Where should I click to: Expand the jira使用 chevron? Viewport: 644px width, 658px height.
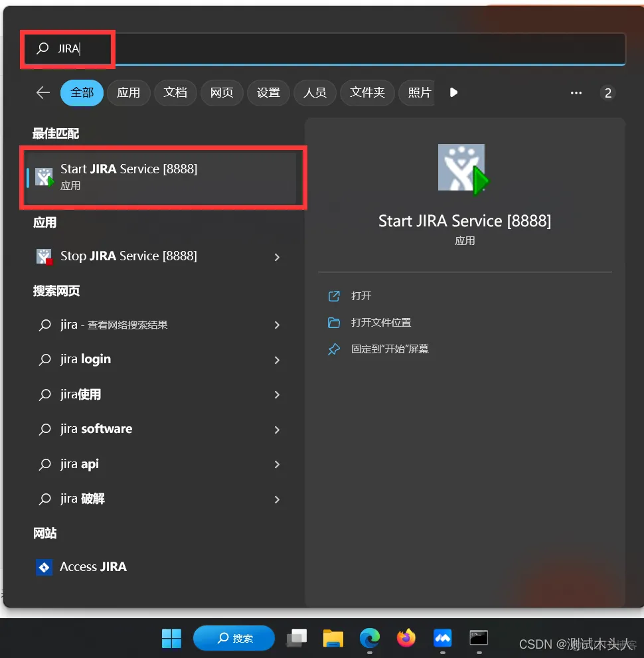coord(276,394)
